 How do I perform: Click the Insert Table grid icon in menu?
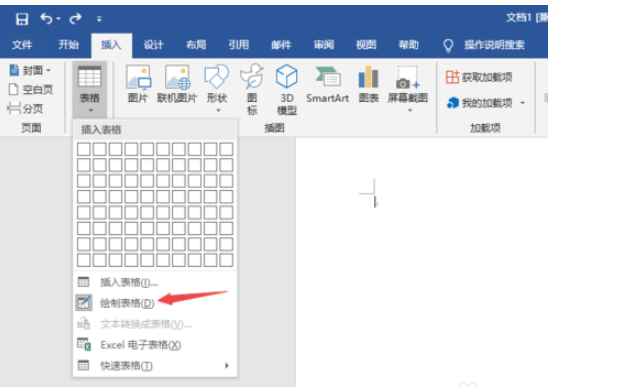coord(83,282)
